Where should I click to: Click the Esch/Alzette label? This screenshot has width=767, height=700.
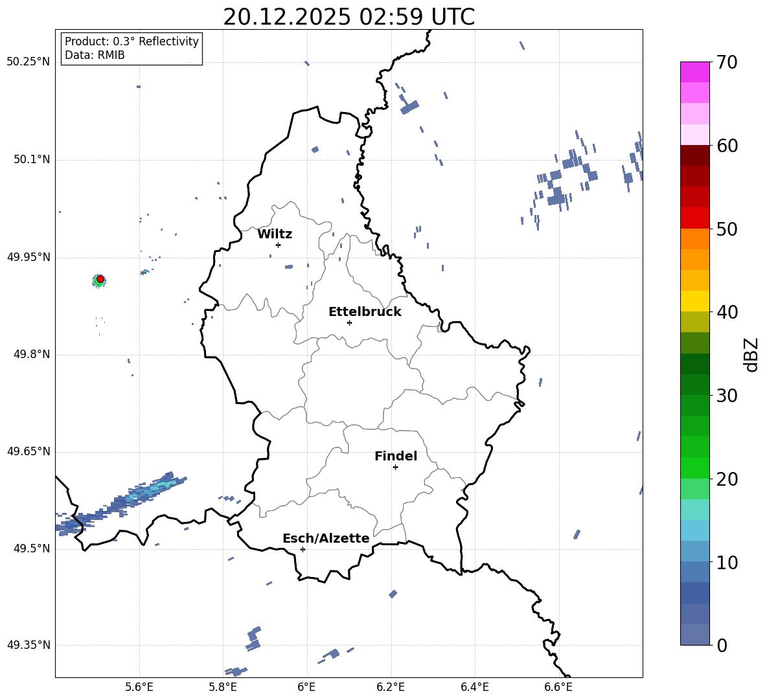pos(326,538)
